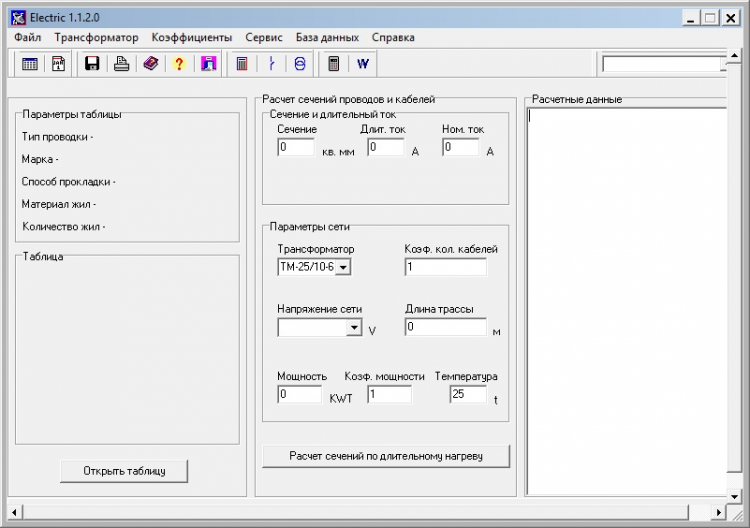This screenshot has width=750, height=528.
Task: Expand the Напряжение сети dropdown
Action: click(354, 328)
